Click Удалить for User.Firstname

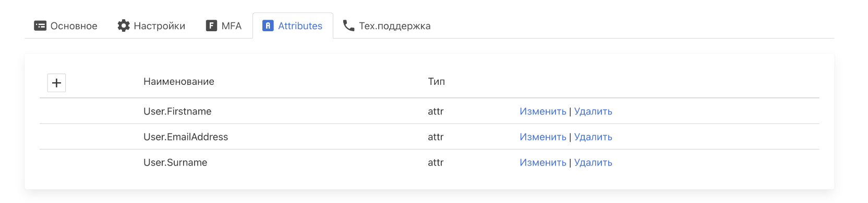pyautogui.click(x=593, y=111)
